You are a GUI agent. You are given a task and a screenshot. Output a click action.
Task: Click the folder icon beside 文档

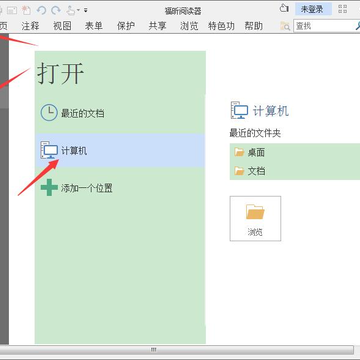coord(239,171)
